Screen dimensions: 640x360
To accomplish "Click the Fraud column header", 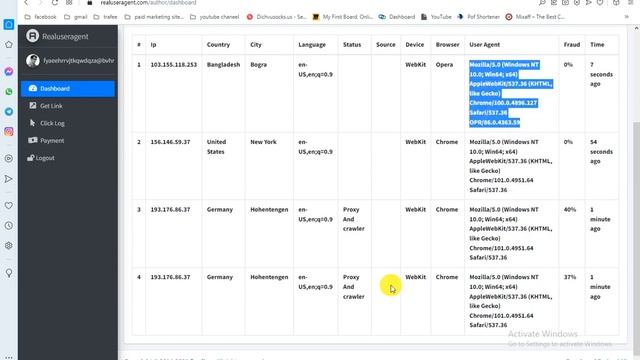I will click(572, 44).
